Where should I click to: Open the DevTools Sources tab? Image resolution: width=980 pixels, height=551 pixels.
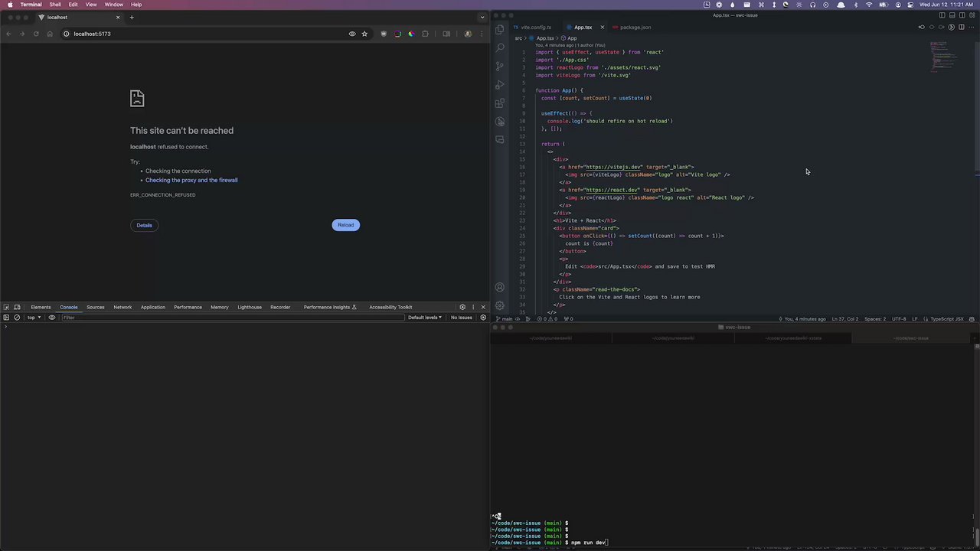click(96, 307)
